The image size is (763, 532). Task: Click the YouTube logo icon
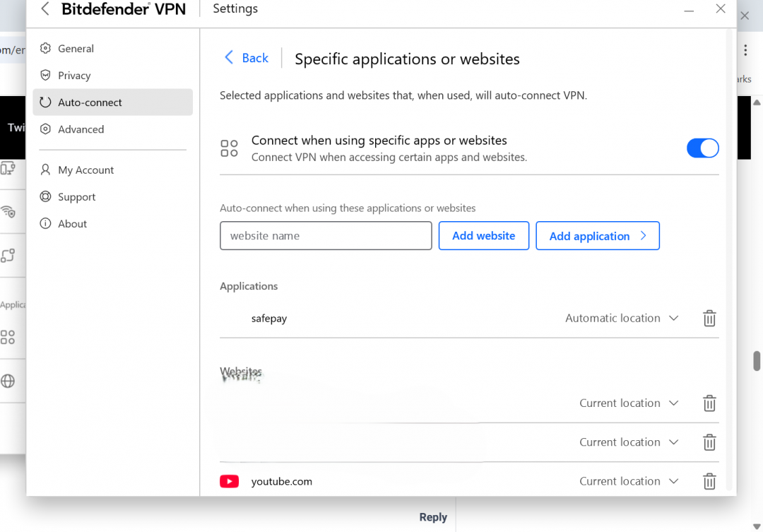tap(229, 481)
